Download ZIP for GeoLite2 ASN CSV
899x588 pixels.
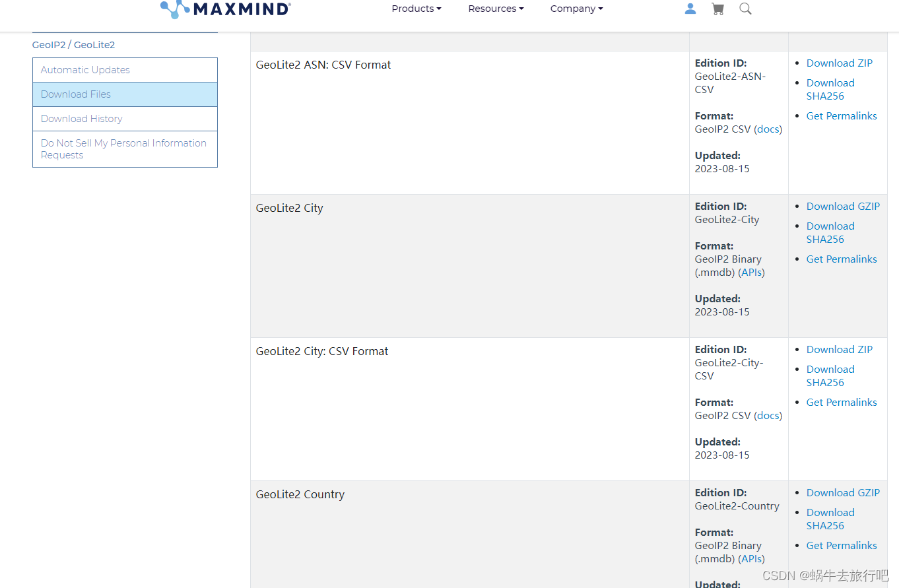click(x=839, y=63)
